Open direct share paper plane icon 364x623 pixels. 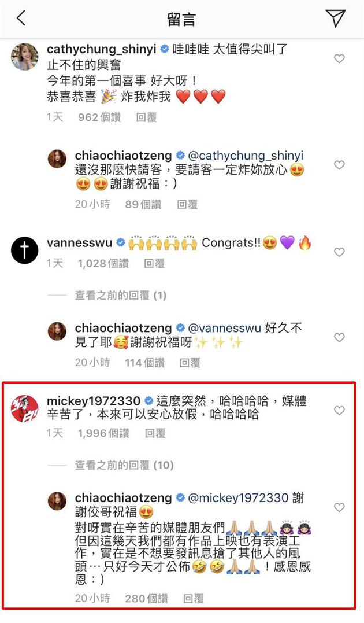point(336,19)
